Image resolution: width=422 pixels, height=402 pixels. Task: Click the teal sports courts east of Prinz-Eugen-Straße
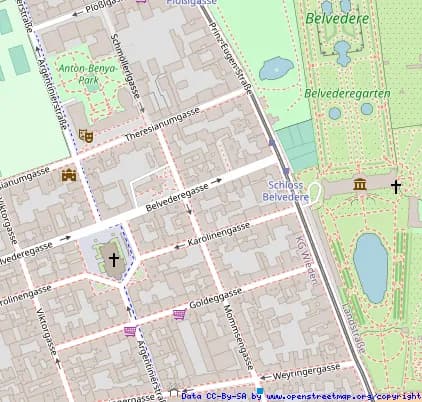[297, 145]
